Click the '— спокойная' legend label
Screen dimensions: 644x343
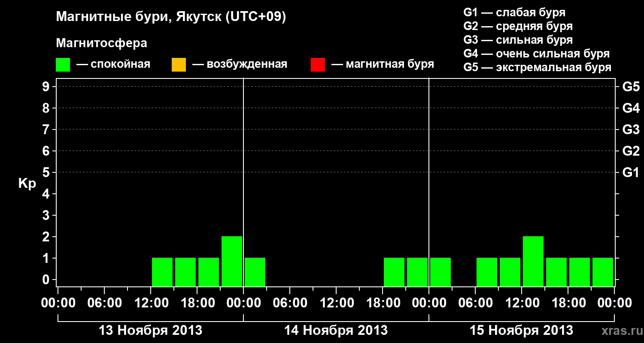[x=113, y=65]
